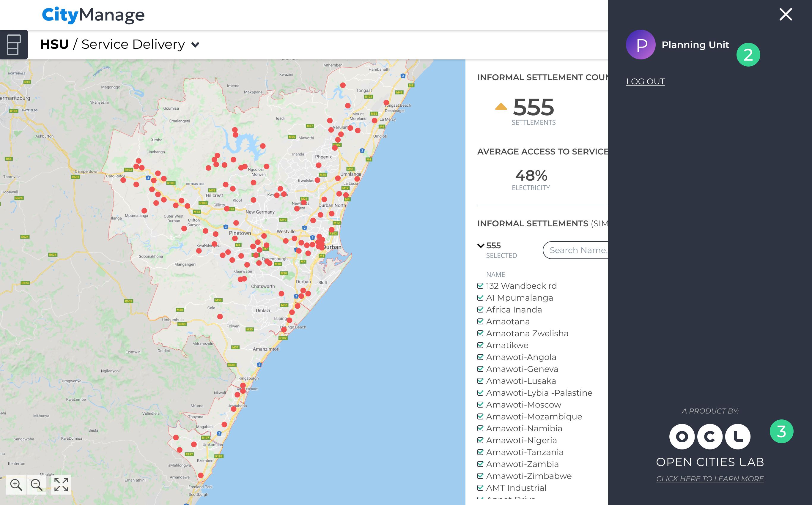Open the HSU / Service Delivery dropdown

click(x=120, y=45)
